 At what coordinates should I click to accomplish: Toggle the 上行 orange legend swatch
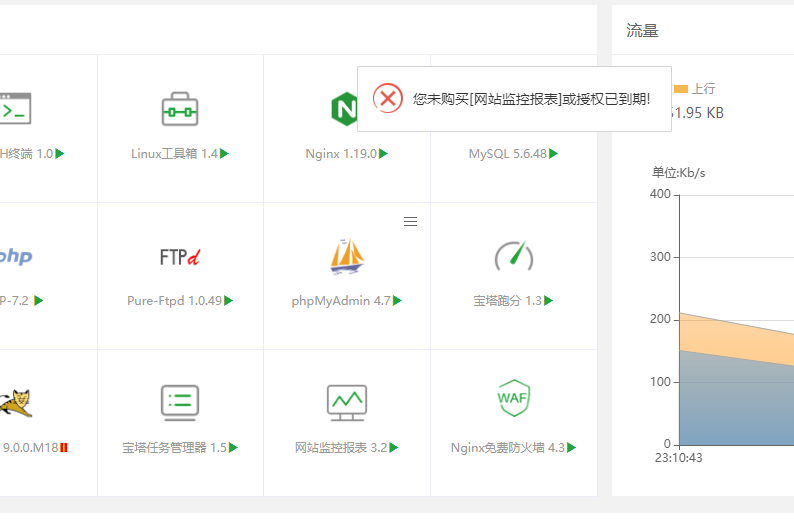tap(681, 89)
